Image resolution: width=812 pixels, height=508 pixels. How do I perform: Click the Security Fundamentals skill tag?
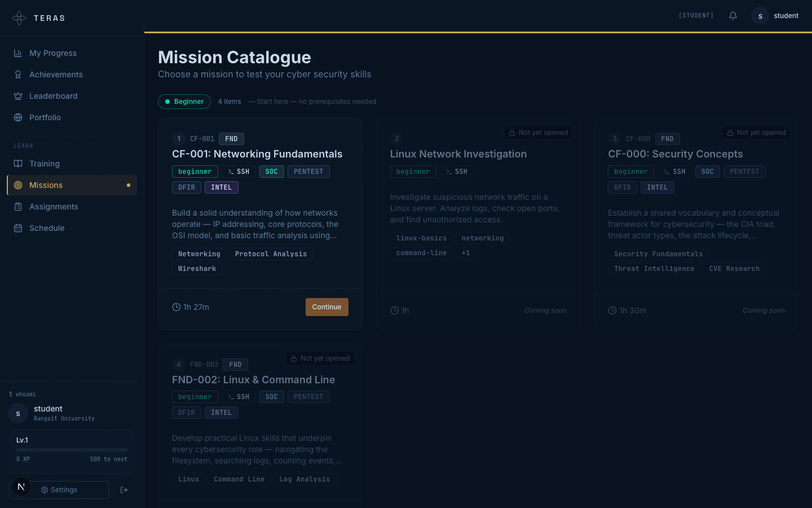coord(659,254)
